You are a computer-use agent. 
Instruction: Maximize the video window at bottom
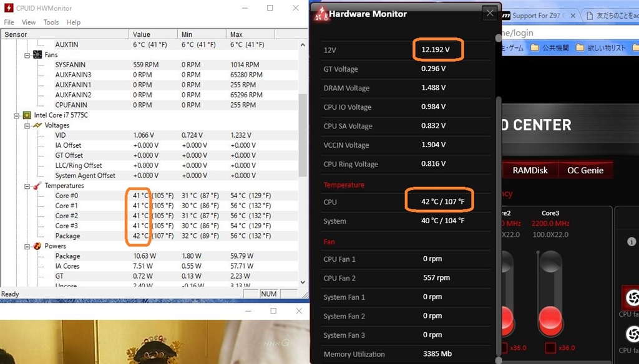click(273, 311)
